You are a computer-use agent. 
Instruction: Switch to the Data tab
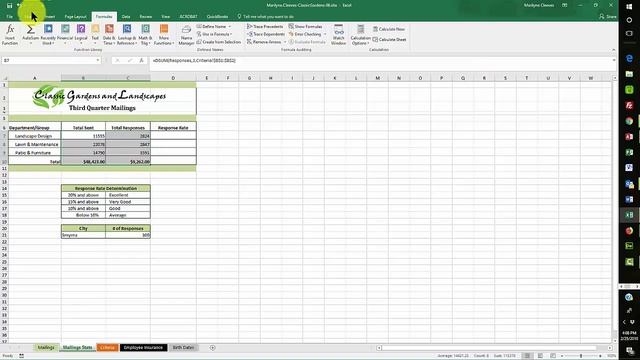point(126,17)
